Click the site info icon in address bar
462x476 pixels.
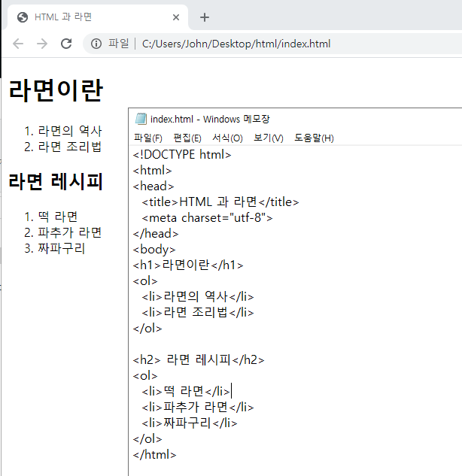click(x=96, y=44)
